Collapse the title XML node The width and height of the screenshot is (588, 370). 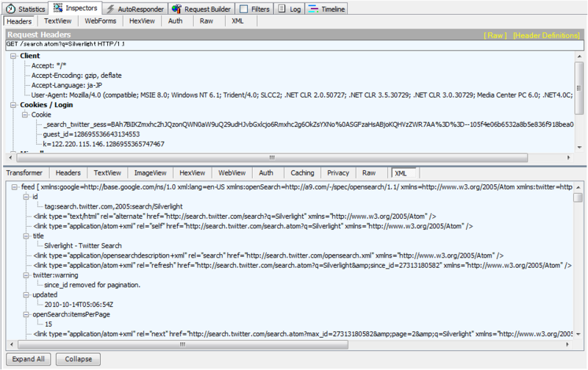point(26,236)
